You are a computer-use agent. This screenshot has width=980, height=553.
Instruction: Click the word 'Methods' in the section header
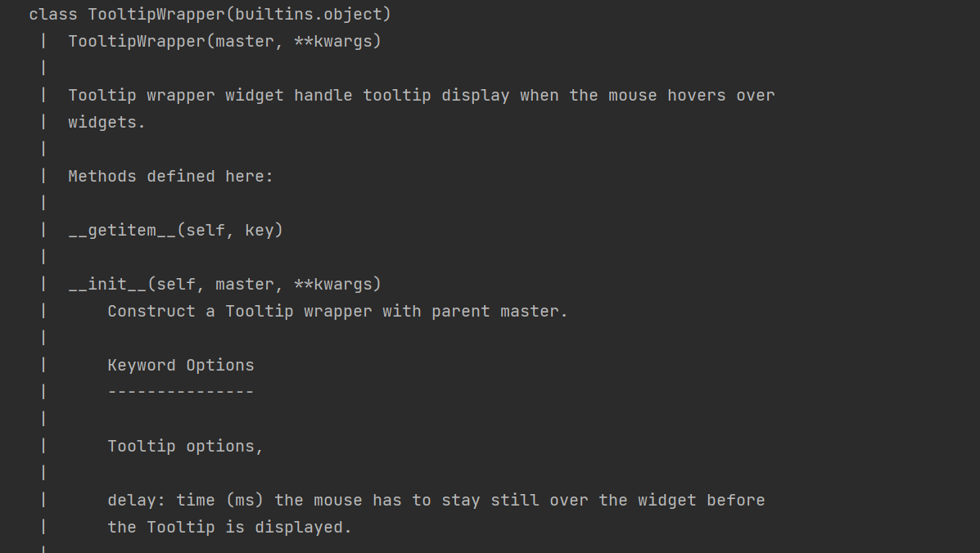[x=102, y=176]
